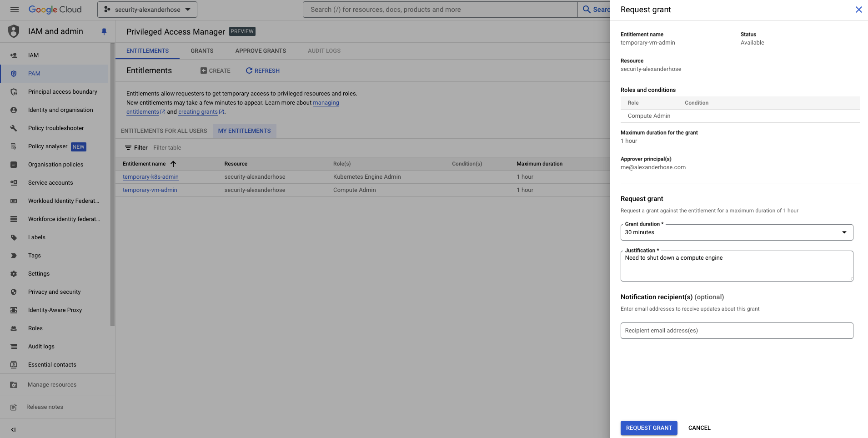The image size is (868, 438).
Task: Open the Audit logs icon in sidebar
Action: pos(14,346)
